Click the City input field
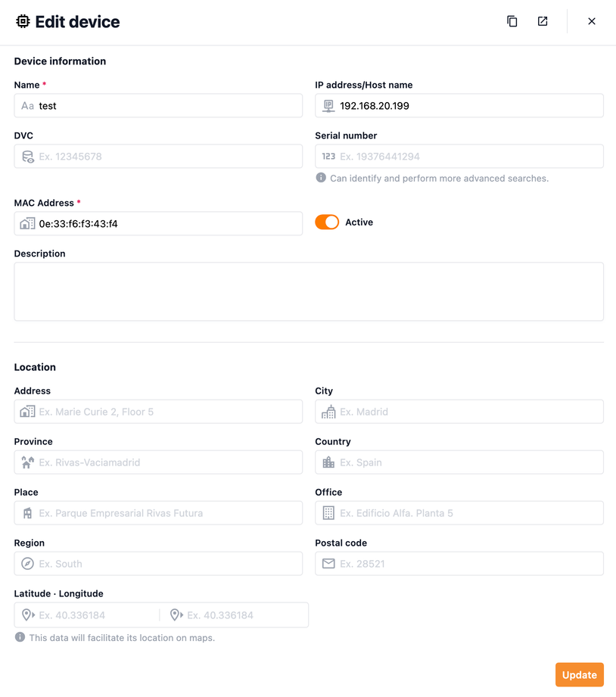The width and height of the screenshot is (616, 697). coord(468,412)
